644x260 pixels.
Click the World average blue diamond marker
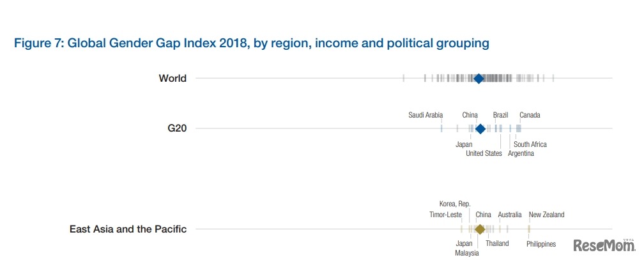[479, 79]
